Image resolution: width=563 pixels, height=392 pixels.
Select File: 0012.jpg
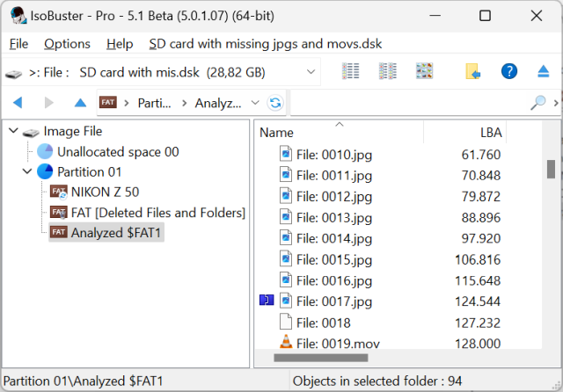point(334,197)
